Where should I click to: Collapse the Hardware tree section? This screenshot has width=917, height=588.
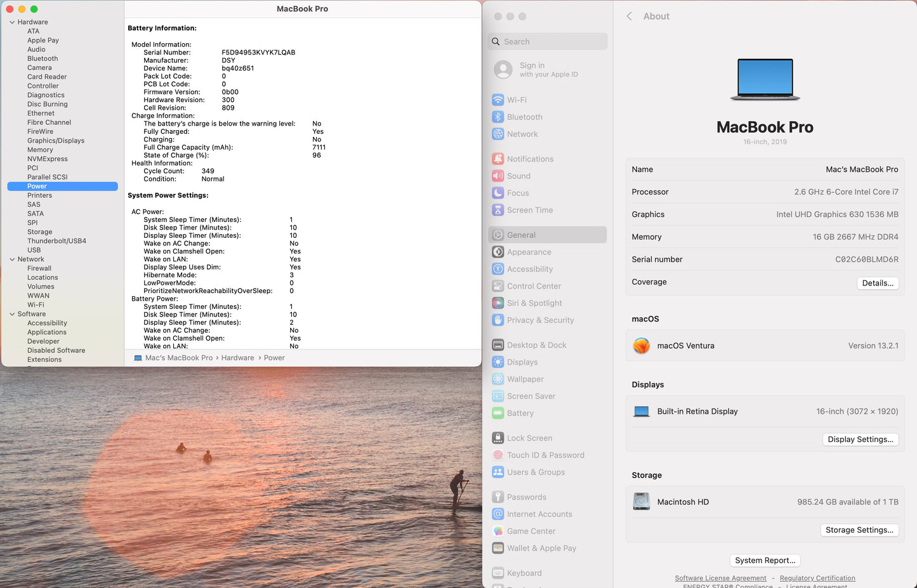point(12,22)
